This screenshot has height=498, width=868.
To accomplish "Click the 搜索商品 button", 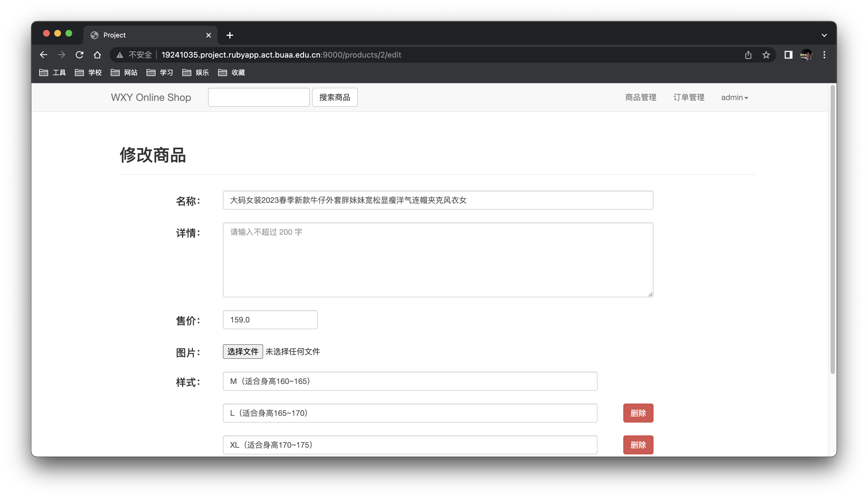I will pyautogui.click(x=335, y=98).
